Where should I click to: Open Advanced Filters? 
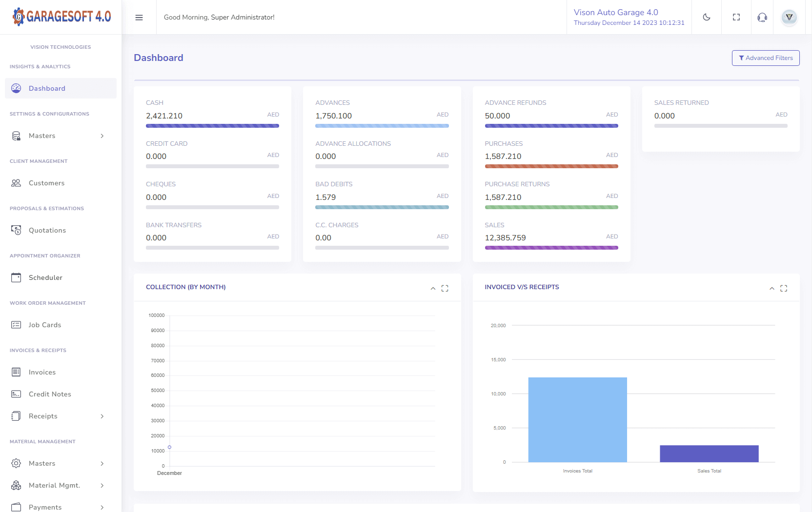click(765, 58)
